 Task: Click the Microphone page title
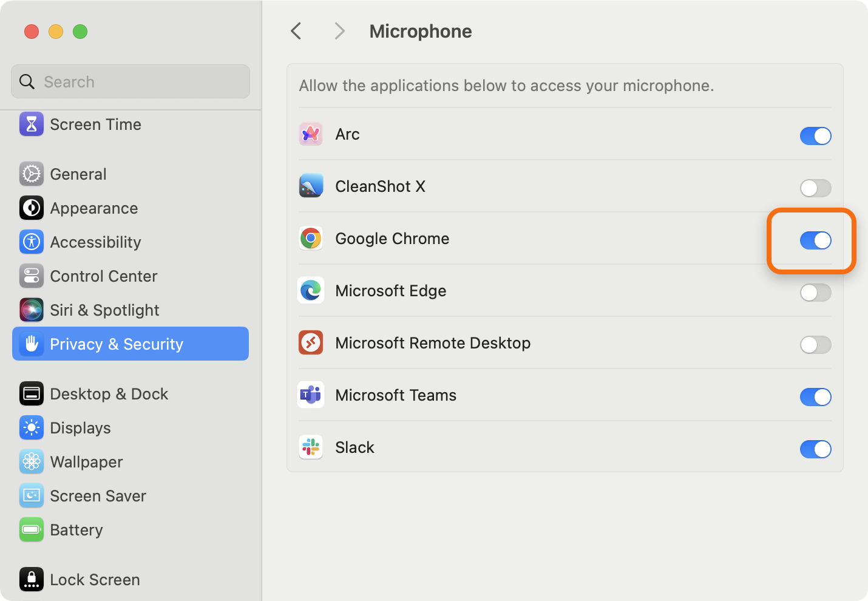[x=421, y=31]
